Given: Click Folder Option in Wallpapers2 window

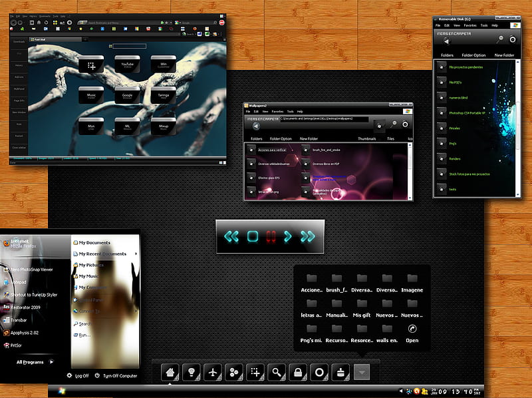Looking at the screenshot, I should [281, 139].
